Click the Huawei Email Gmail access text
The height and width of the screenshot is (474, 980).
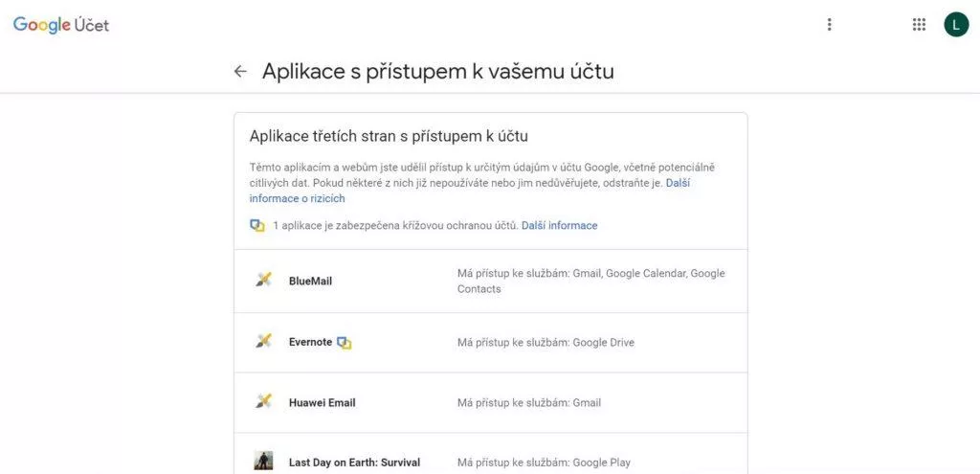(x=528, y=403)
